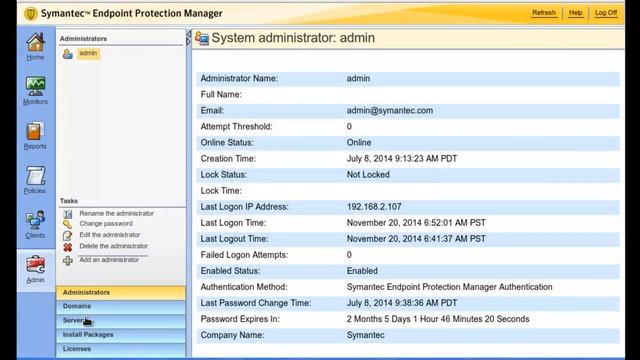
Task: Switch to the Domains tab
Action: [x=121, y=306]
